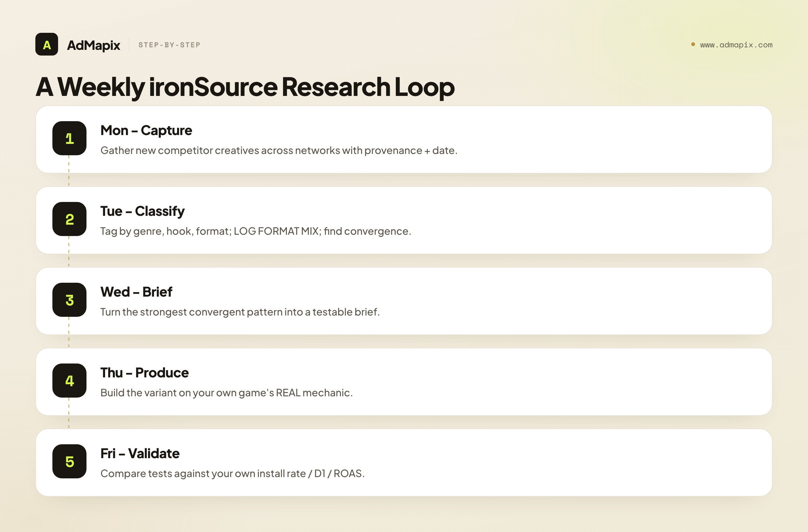Select the Thu – Produce title
Viewport: 808px width, 532px height.
point(145,373)
